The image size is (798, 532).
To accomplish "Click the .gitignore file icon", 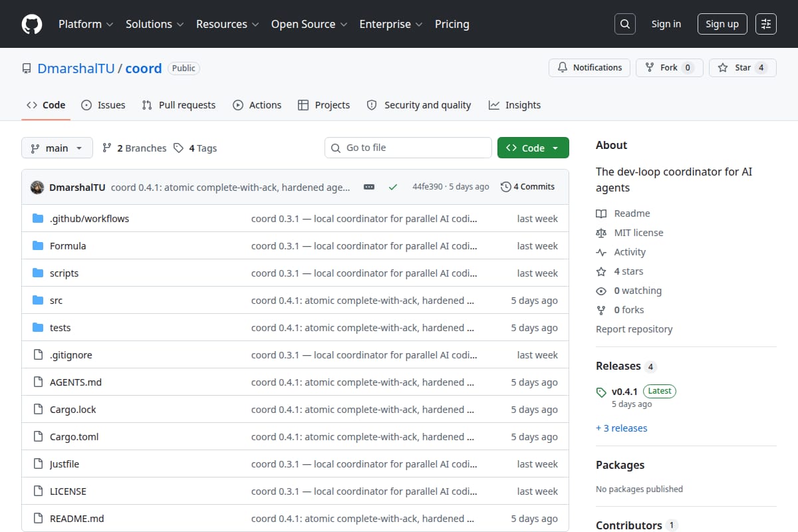I will point(38,355).
